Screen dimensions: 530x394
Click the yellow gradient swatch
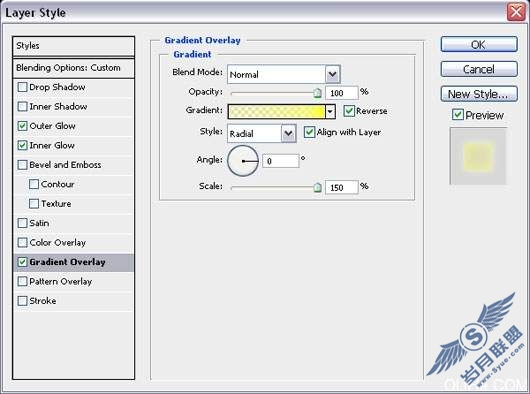coord(276,111)
